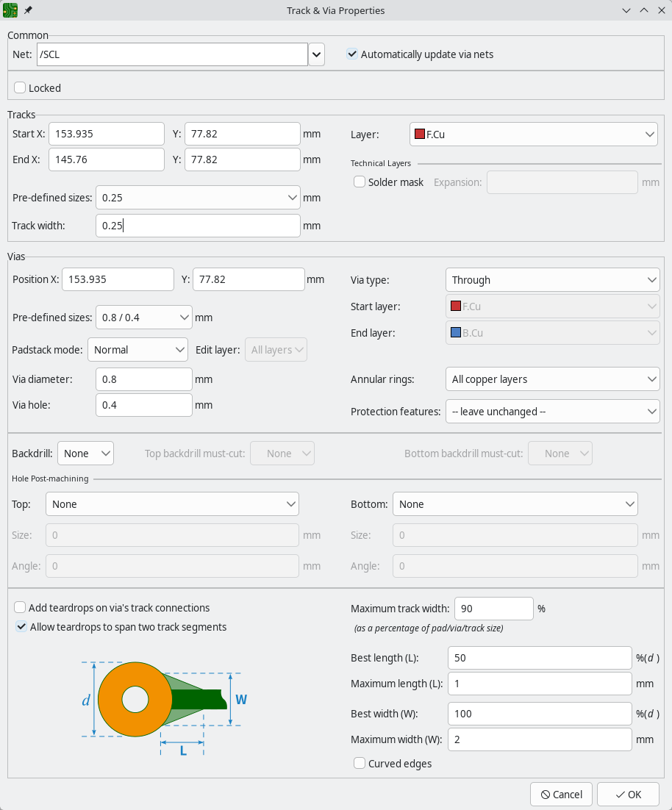Viewport: 672px width, 810px height.
Task: Click the Via diameter input field
Action: 143,379
